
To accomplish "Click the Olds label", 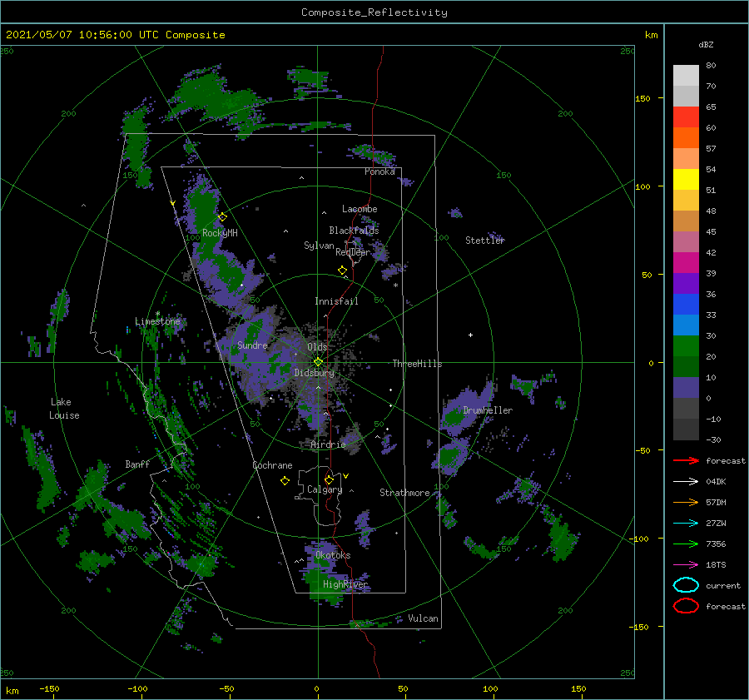I will 317,346.
